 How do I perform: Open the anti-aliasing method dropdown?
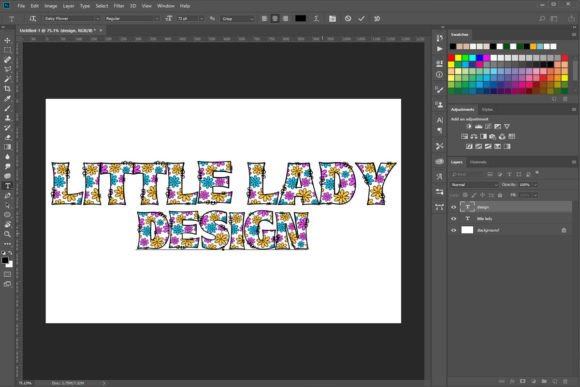pos(238,18)
